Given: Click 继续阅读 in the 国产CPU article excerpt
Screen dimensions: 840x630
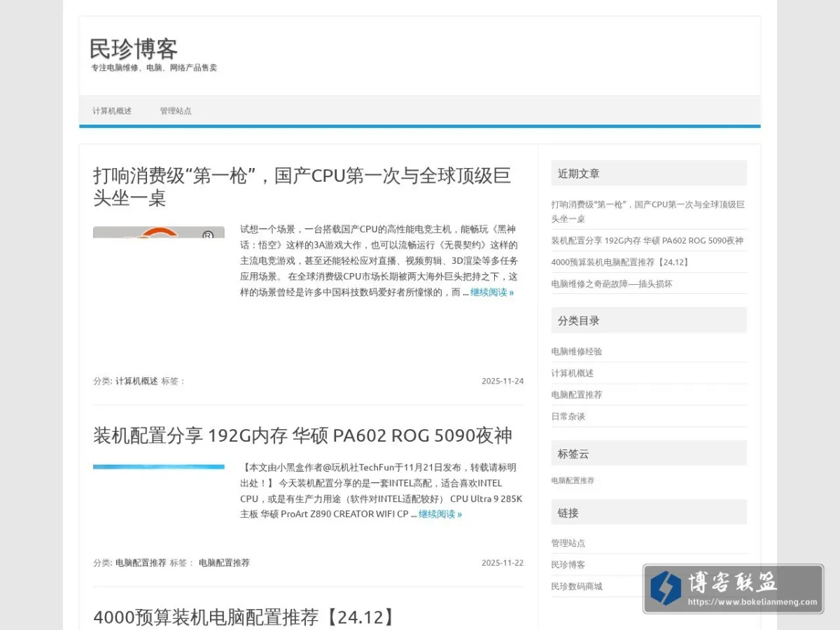Looking at the screenshot, I should (492, 293).
